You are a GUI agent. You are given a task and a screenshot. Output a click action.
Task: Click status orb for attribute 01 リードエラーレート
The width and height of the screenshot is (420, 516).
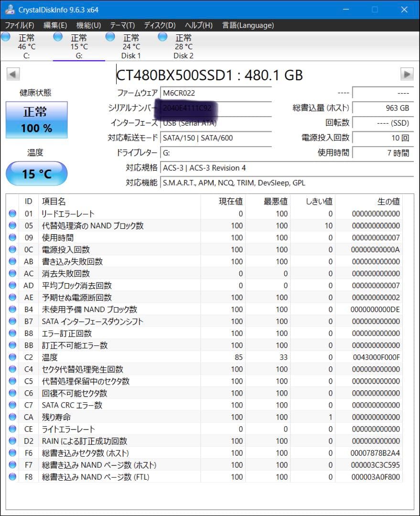(12, 214)
